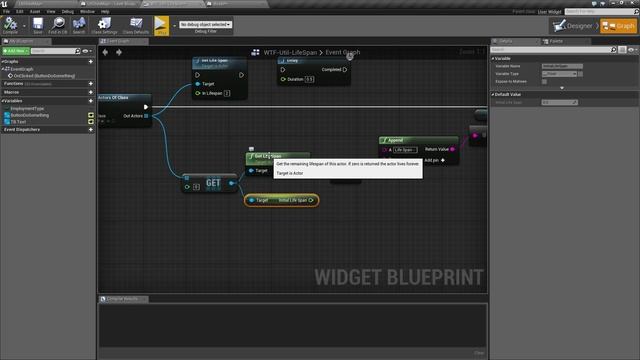Click the Completed exec pin on Delay

pyautogui.click(x=345, y=70)
